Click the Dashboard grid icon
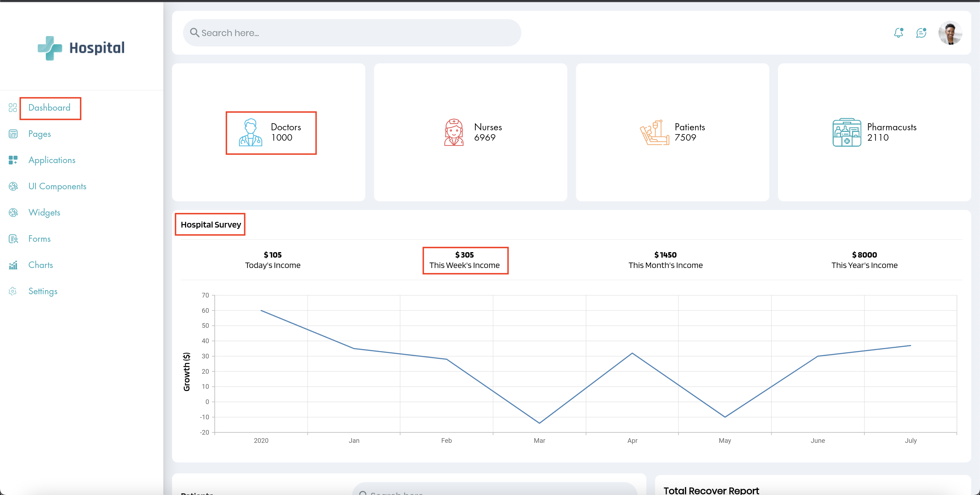The image size is (980, 495). (x=13, y=108)
